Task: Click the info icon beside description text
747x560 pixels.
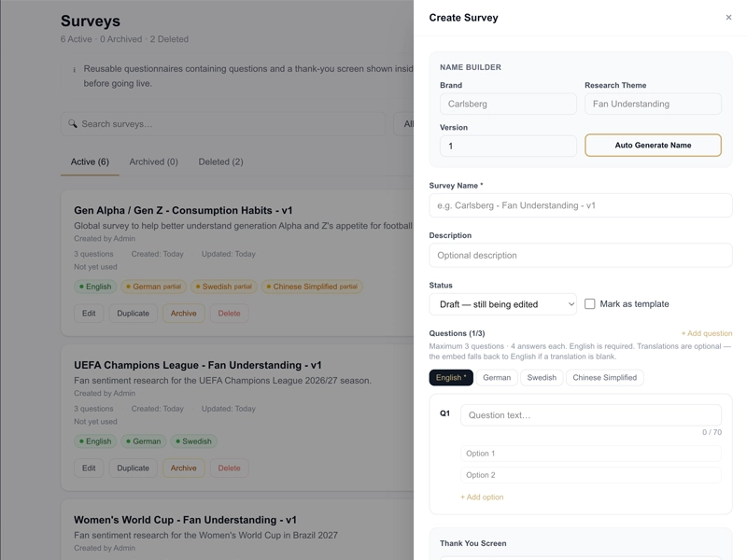Action: point(75,69)
